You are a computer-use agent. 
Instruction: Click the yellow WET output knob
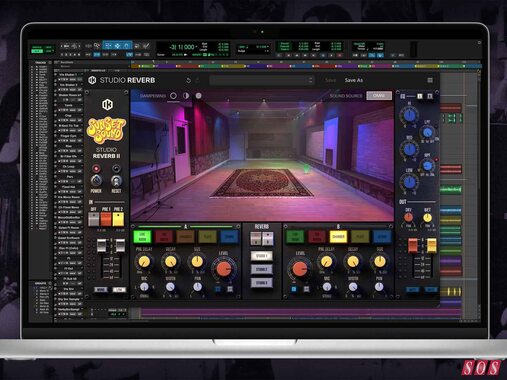[427, 218]
